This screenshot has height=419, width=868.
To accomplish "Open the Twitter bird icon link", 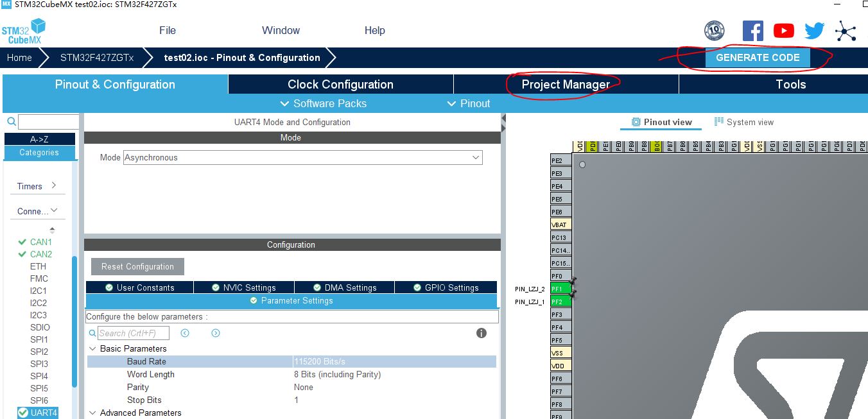I will (x=814, y=31).
